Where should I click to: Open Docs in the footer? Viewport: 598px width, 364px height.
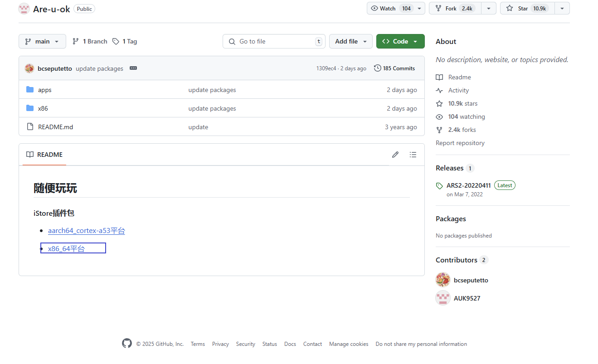290,344
